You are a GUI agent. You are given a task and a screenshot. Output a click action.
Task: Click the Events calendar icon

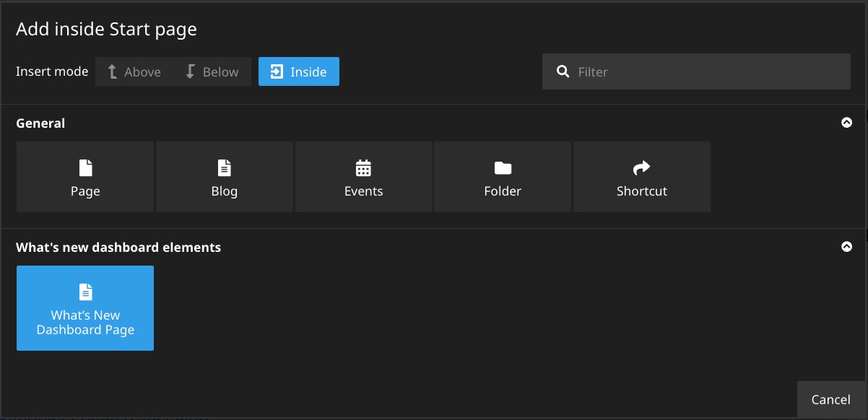click(363, 168)
